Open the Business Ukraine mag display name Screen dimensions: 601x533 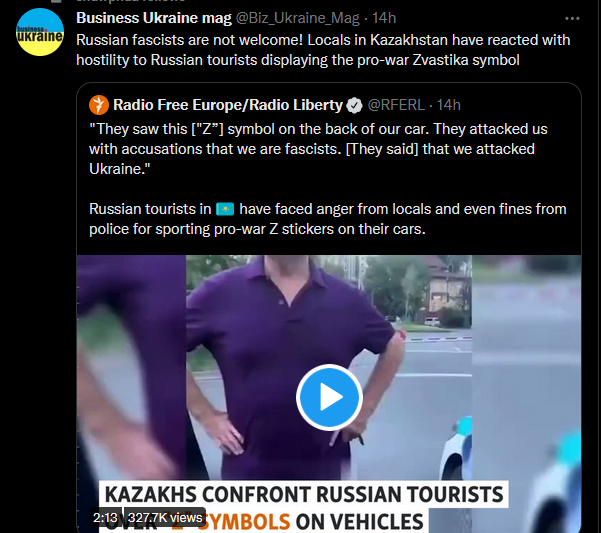pos(154,18)
